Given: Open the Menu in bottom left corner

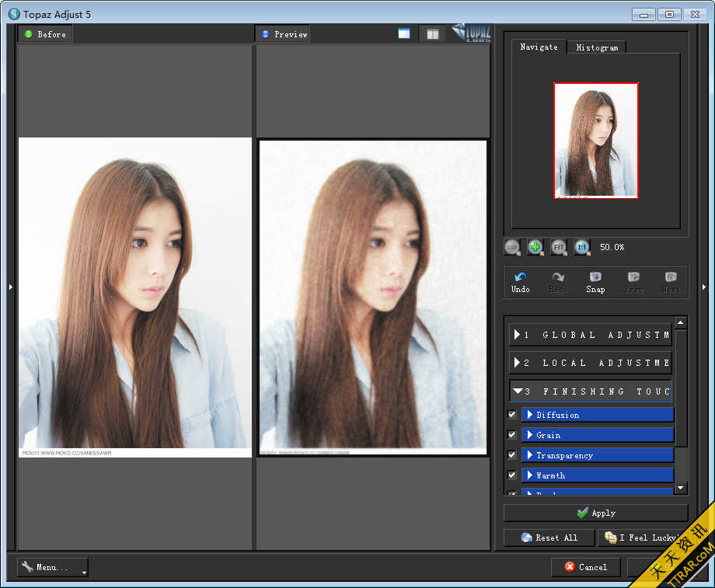Looking at the screenshot, I should tap(51, 567).
